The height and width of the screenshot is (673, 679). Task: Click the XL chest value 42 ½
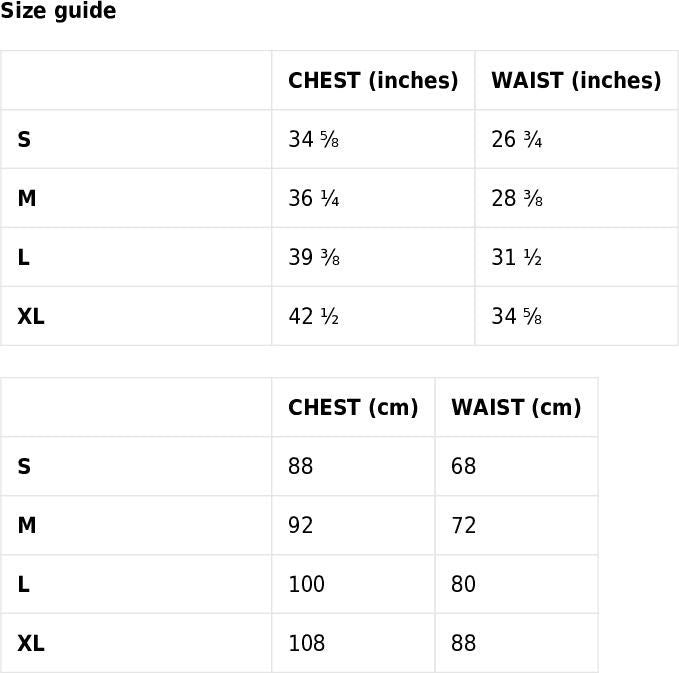coord(314,316)
